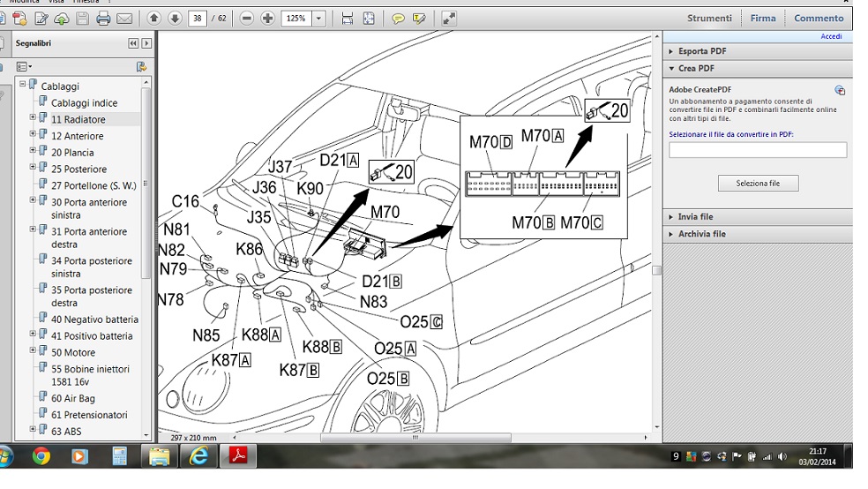
Task: Open the bookmarks options menu icon
Action: click(x=23, y=66)
